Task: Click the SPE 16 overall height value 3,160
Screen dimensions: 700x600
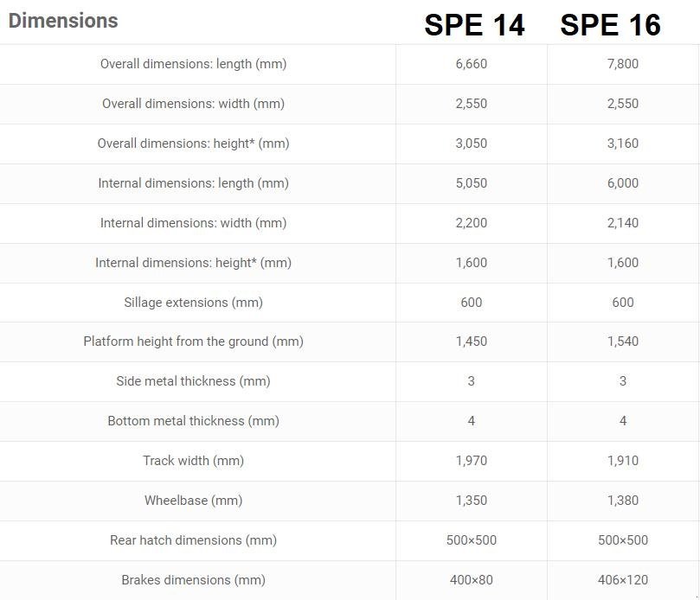Action: 623,144
